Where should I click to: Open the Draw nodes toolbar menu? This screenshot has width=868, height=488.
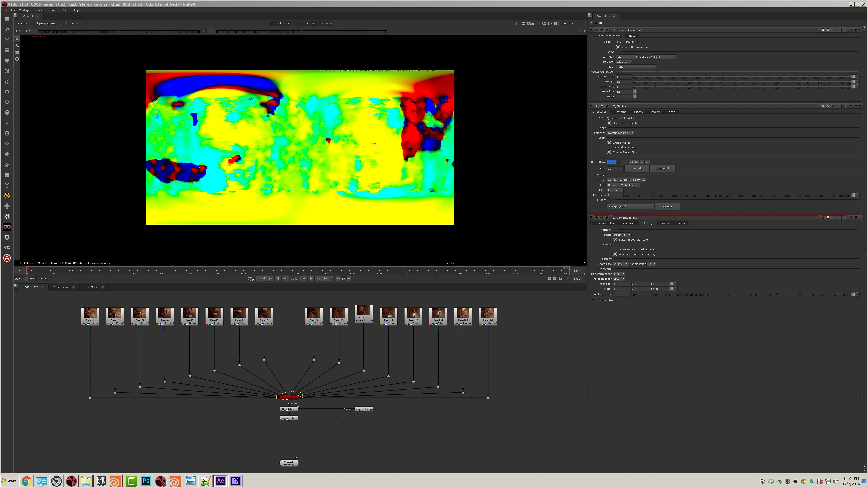(x=7, y=29)
